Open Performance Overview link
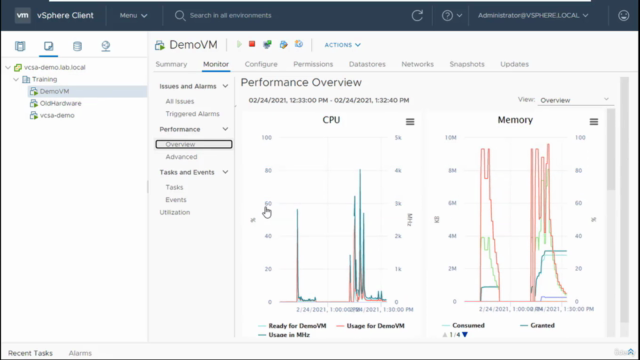The image size is (640, 360). [194, 144]
